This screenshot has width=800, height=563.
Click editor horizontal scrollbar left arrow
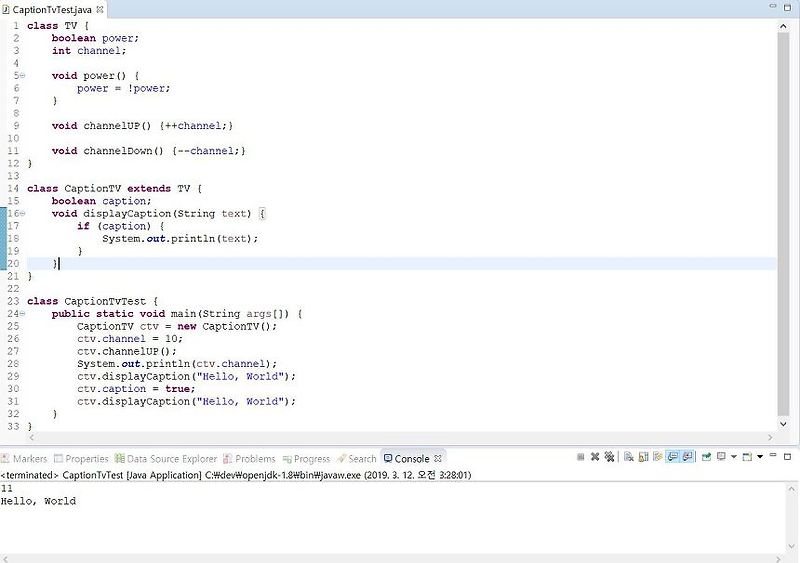coord(32,437)
